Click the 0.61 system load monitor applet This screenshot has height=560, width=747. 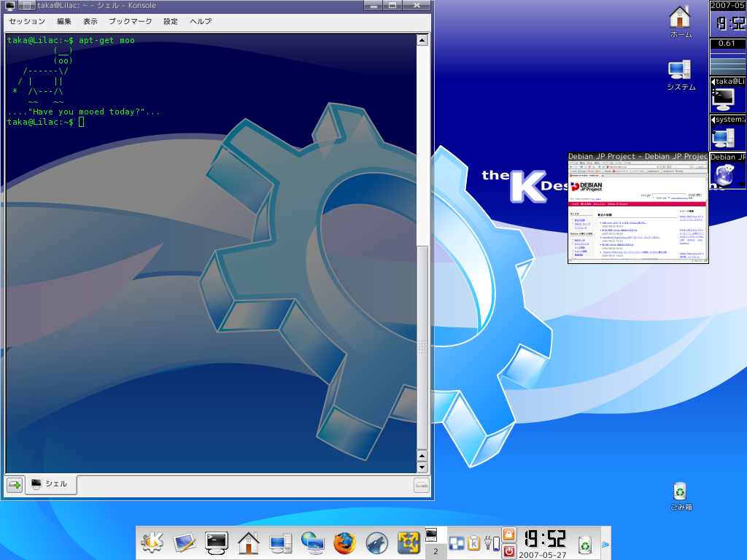(x=727, y=57)
